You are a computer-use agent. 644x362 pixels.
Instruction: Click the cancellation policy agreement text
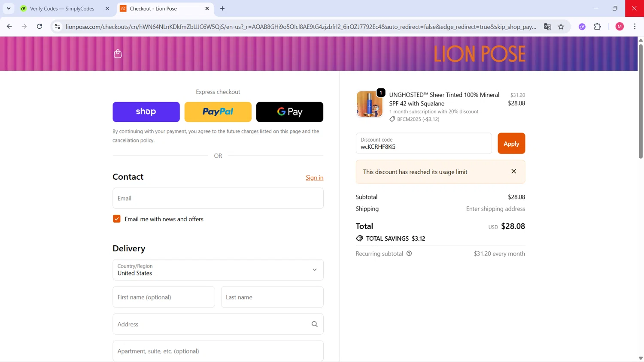216,136
